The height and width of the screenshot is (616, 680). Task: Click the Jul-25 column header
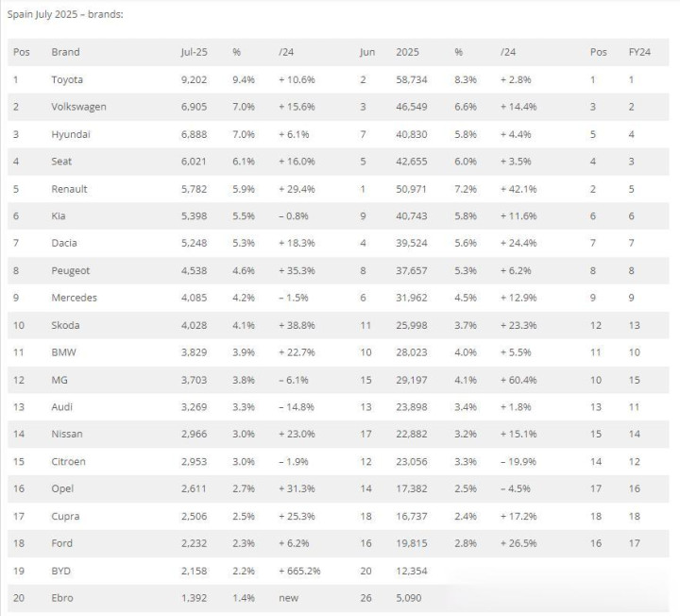[x=194, y=52]
